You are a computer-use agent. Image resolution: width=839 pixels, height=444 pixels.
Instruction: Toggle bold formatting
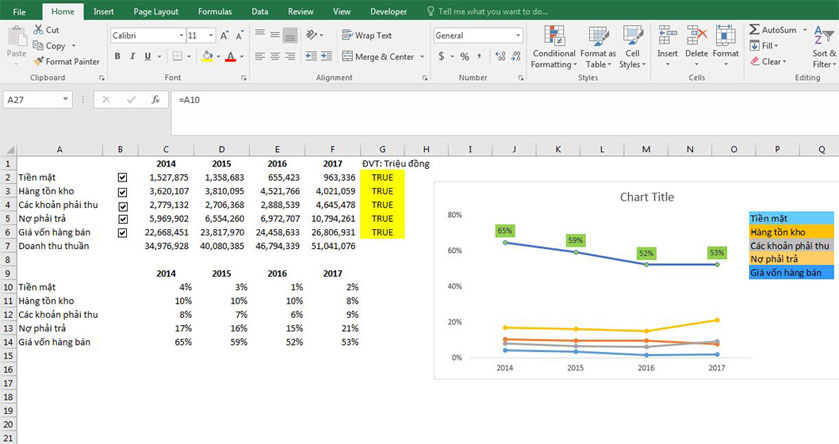118,56
